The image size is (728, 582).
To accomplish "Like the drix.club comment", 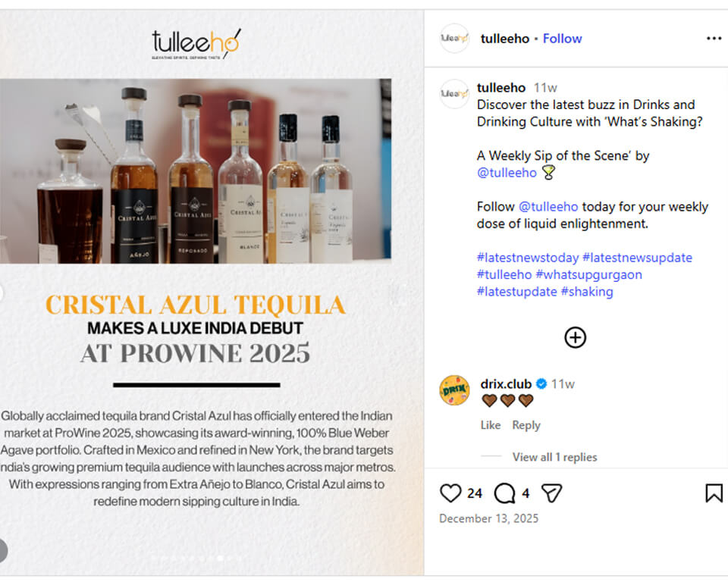I will click(x=491, y=425).
